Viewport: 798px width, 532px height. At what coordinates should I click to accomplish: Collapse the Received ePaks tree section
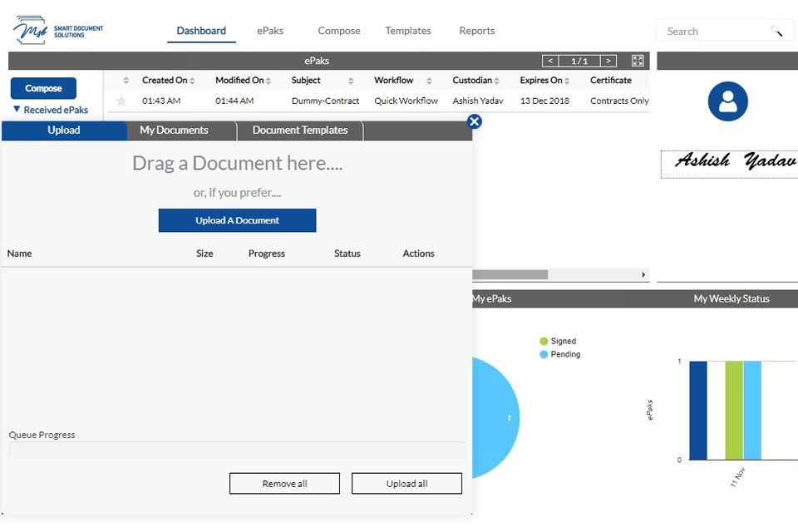17,110
